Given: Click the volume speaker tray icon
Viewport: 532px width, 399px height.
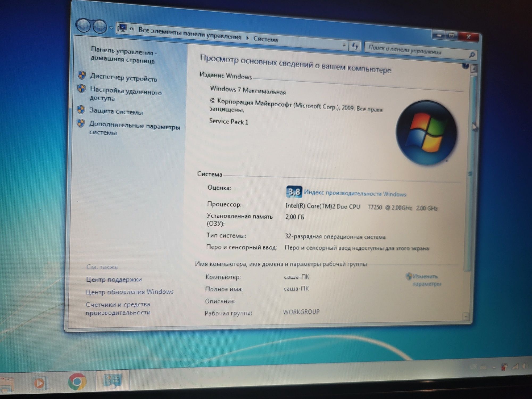Looking at the screenshot, I should click(525, 366).
